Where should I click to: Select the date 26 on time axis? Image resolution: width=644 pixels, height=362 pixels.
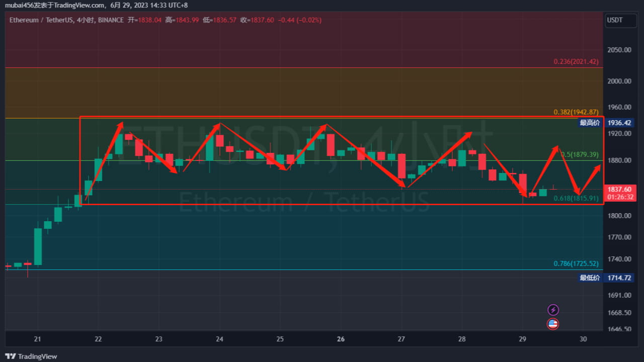(x=341, y=339)
